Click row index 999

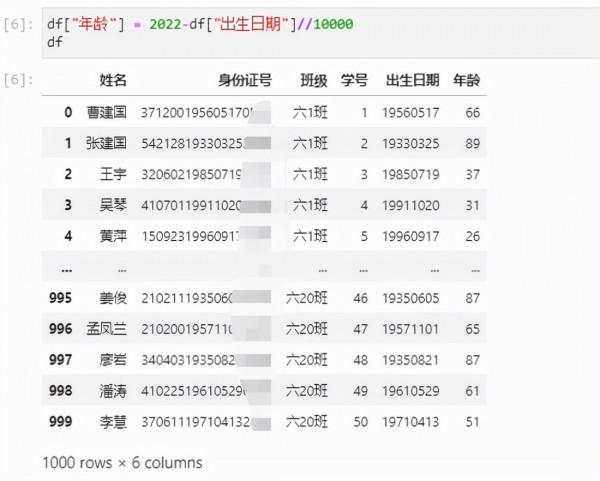coord(60,422)
